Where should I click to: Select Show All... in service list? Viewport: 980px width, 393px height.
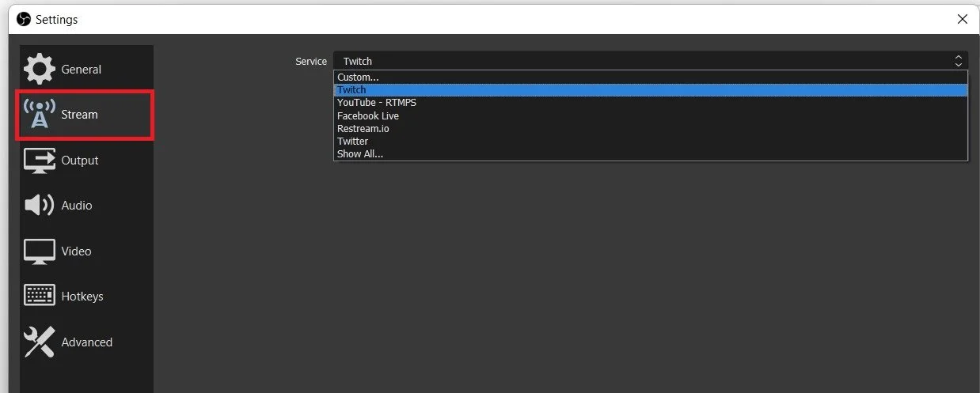click(651, 153)
